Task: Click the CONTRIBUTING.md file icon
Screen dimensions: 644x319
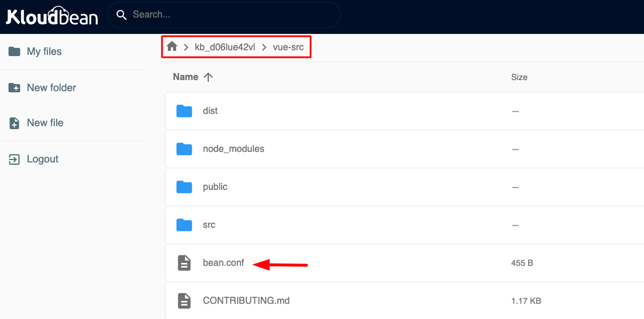Action: click(x=184, y=301)
